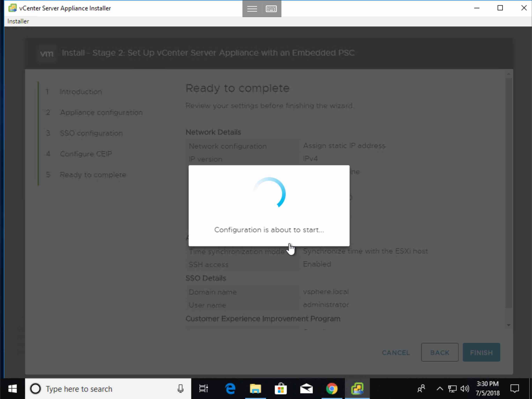532x399 pixels.
Task: Open Task View from the taskbar
Action: pos(204,389)
